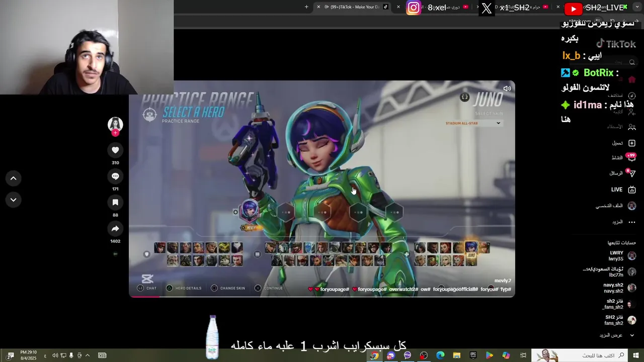
Task: Click the video progress bar at the bottom
Action: tap(322, 296)
